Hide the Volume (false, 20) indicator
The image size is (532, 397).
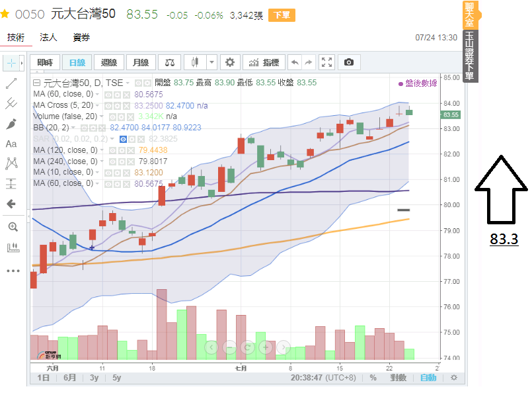point(112,117)
